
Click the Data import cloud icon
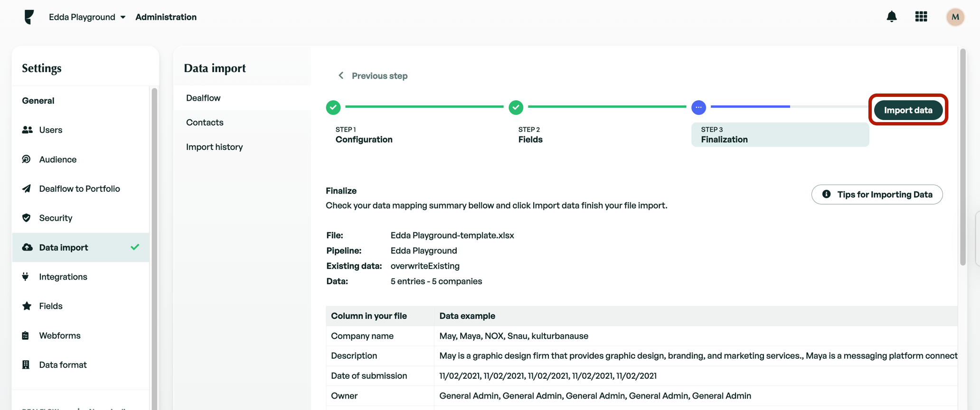(x=27, y=247)
